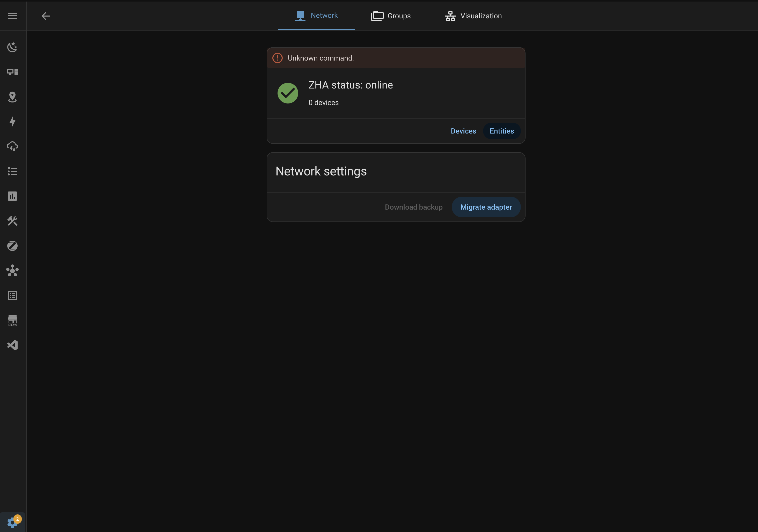Open the to-do list sidebar icon
This screenshot has width=758, height=532.
[x=12, y=171]
